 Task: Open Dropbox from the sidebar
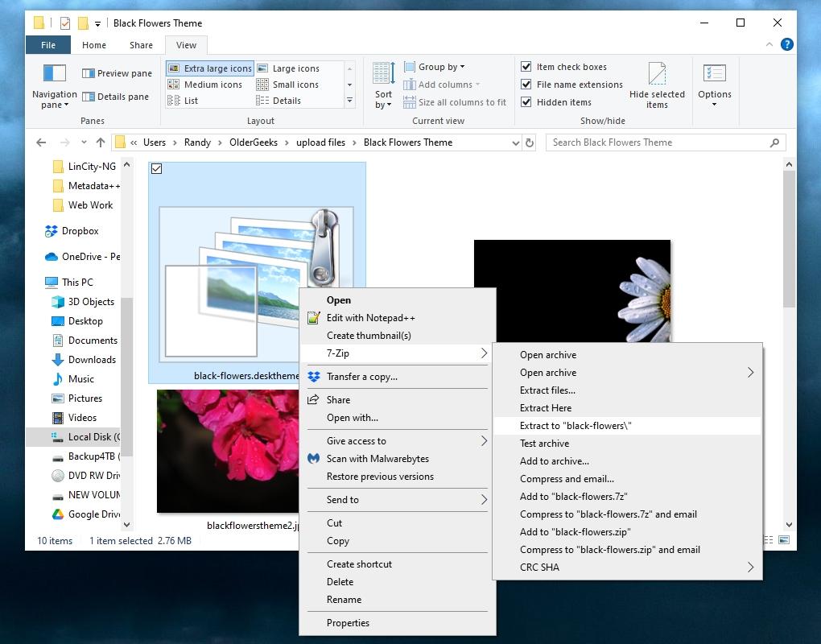[x=80, y=231]
